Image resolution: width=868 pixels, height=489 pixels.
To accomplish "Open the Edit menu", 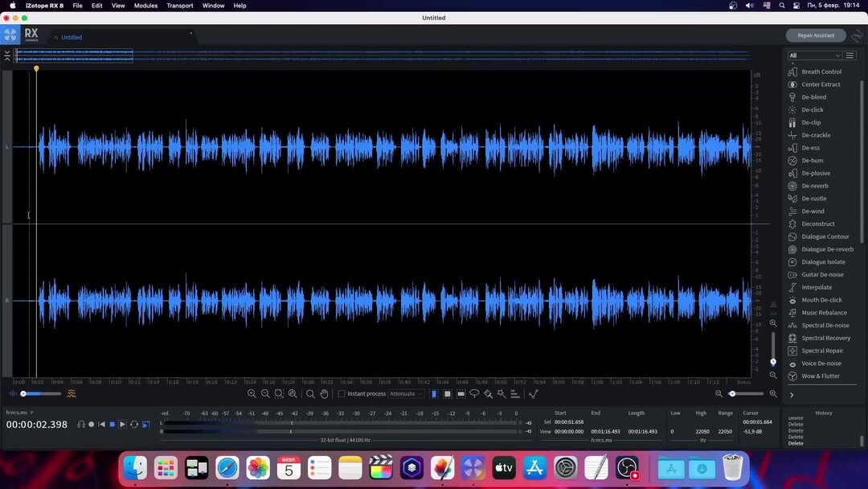I will [x=97, y=6].
